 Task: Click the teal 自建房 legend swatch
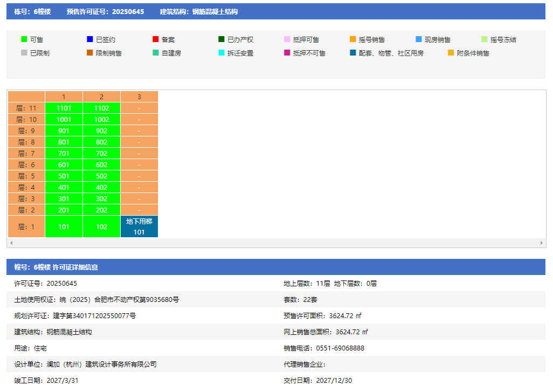156,53
